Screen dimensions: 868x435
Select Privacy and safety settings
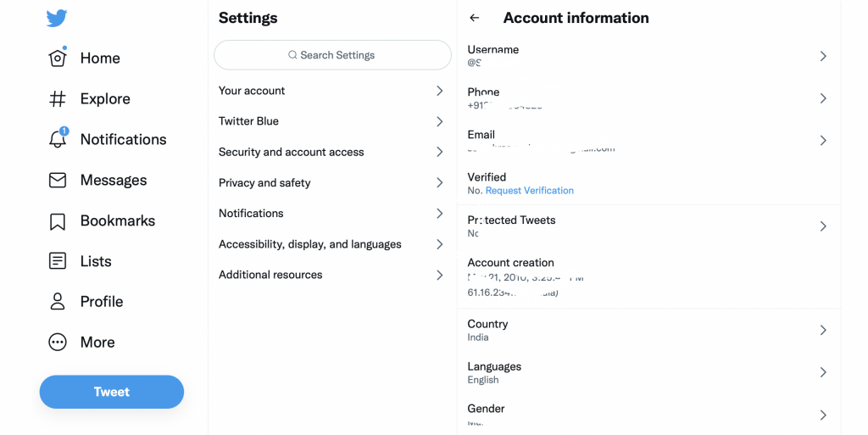point(331,182)
